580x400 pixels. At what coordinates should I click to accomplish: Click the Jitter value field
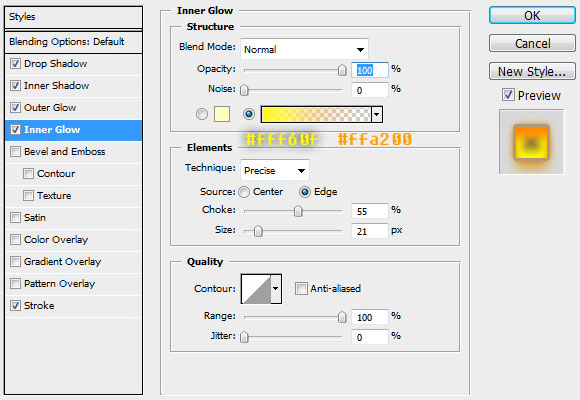370,337
